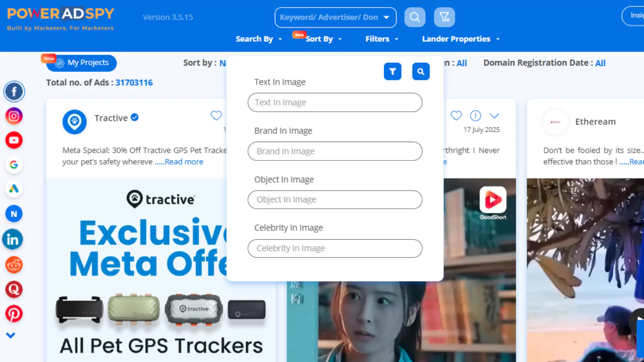Click the 17 July 2025 date text
This screenshot has height=362, width=644.
(x=481, y=130)
